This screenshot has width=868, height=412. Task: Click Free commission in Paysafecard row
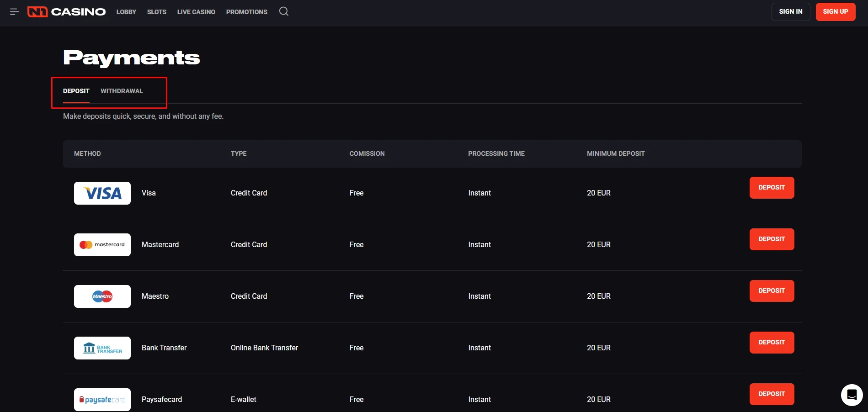[x=357, y=400]
